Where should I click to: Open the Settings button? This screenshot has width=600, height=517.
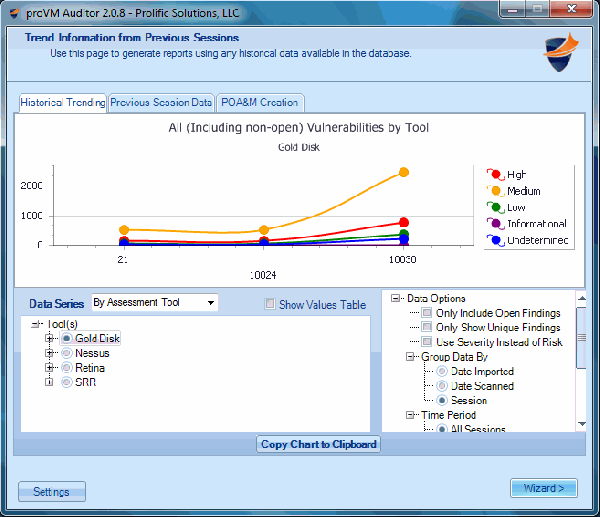pyautogui.click(x=52, y=491)
